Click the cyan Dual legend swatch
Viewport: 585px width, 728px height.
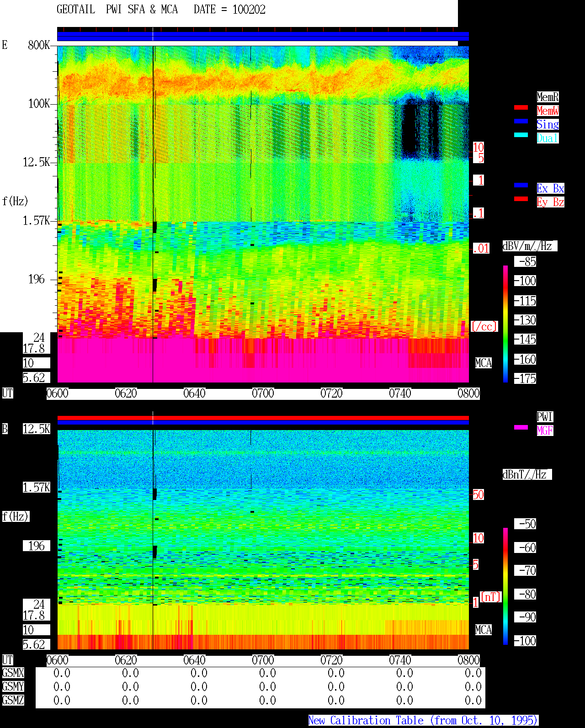[521, 135]
